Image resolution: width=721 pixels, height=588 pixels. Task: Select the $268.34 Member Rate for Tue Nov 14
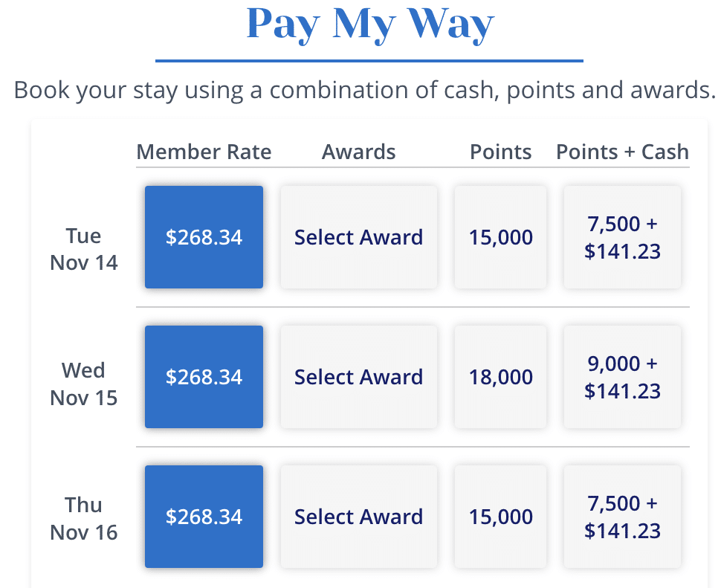coord(204,237)
